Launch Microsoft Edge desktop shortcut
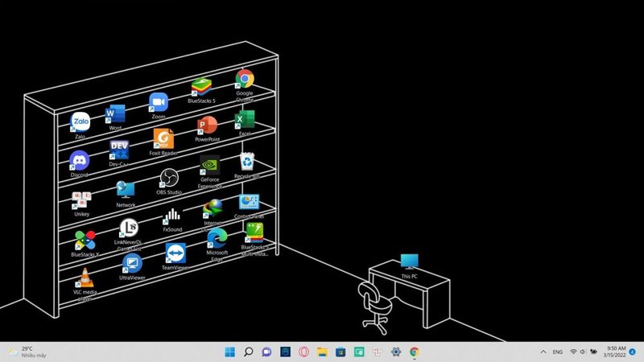Image resolution: width=644 pixels, height=362 pixels. [217, 239]
